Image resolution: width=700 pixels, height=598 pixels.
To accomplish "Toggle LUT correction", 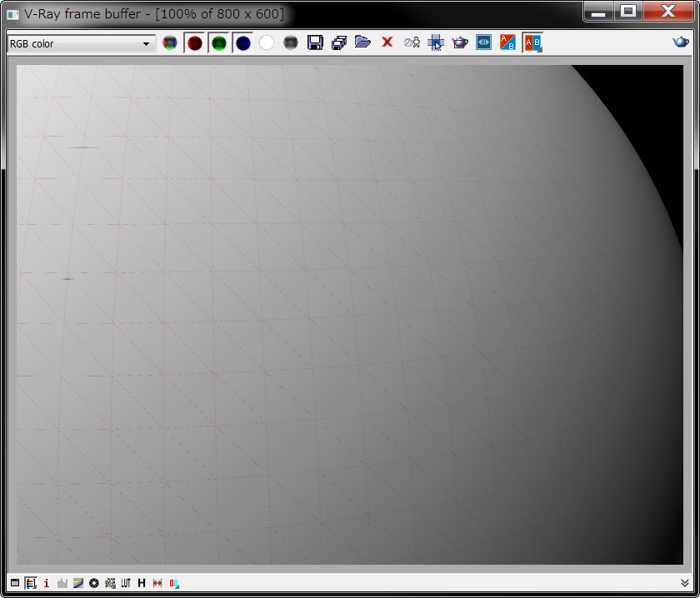I will (126, 583).
